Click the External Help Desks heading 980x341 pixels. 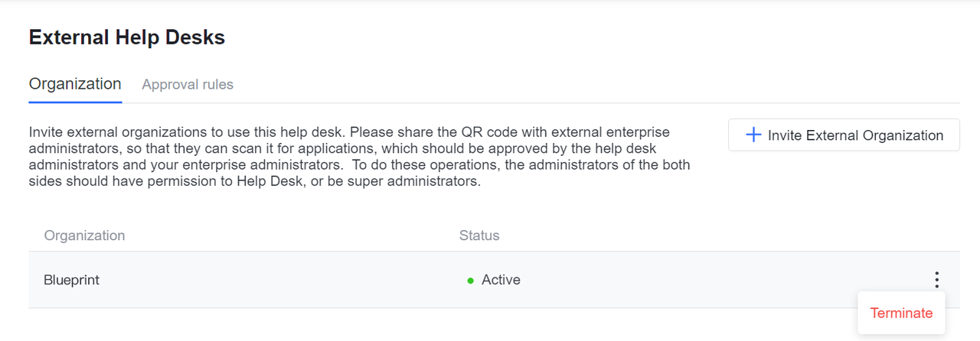pyautogui.click(x=127, y=37)
